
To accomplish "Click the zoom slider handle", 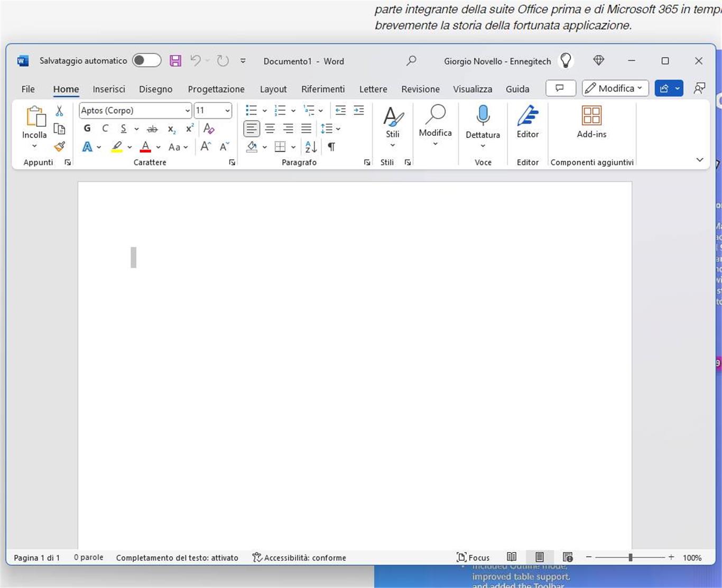I will pyautogui.click(x=630, y=557).
